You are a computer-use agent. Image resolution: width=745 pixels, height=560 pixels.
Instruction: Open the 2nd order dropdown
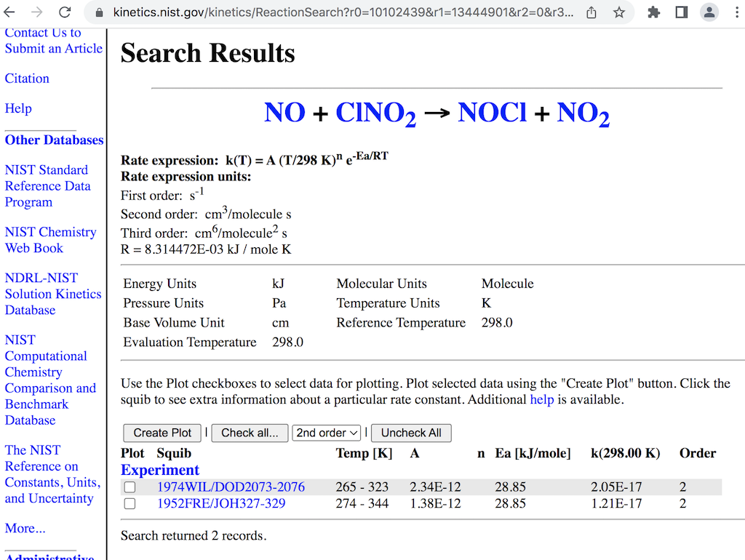327,433
